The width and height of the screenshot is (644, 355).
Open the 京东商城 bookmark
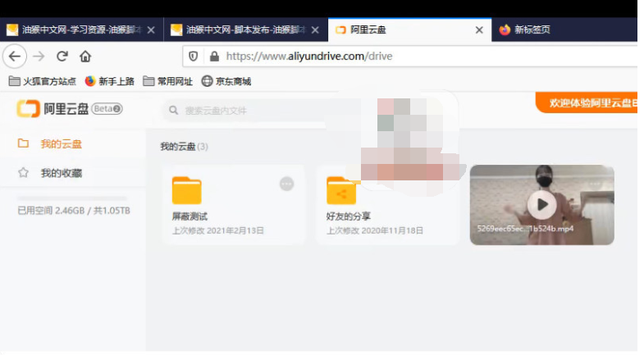tap(226, 81)
